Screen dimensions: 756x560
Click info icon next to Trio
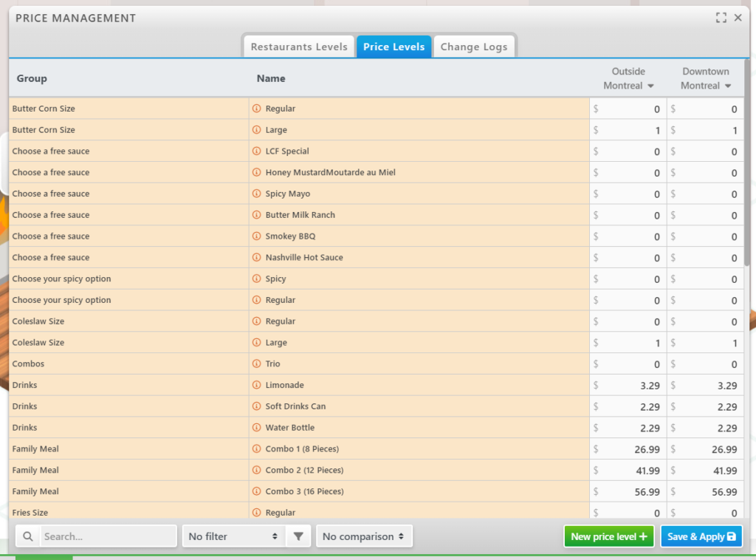pyautogui.click(x=257, y=364)
